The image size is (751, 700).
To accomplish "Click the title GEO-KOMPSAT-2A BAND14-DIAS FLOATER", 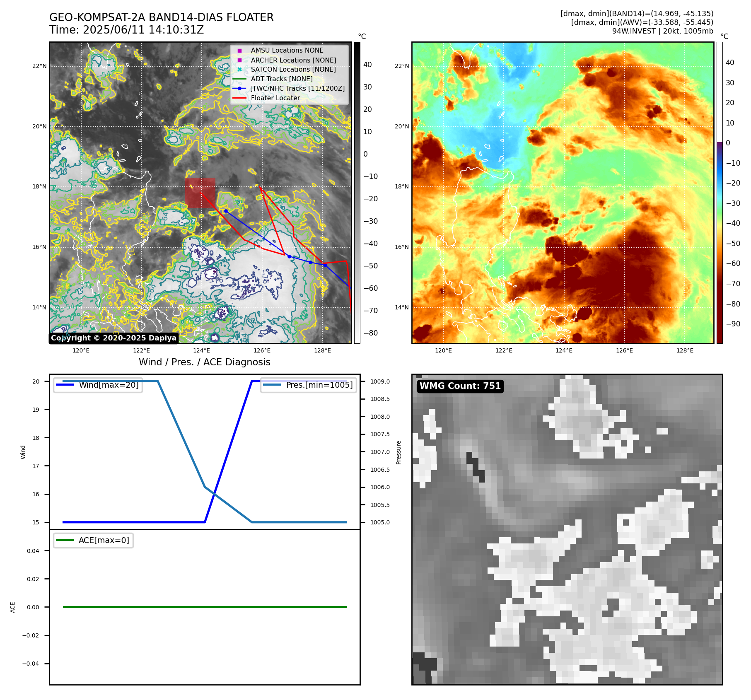I will tap(162, 17).
